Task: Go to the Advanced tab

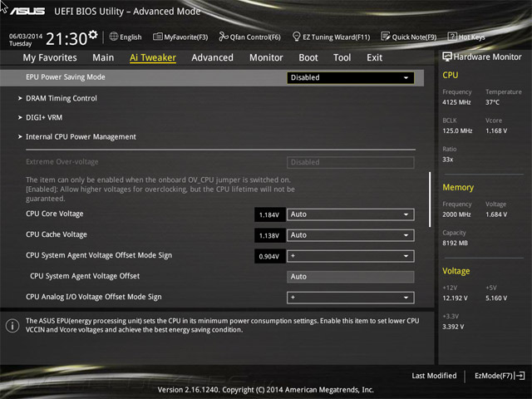Action: [x=213, y=57]
